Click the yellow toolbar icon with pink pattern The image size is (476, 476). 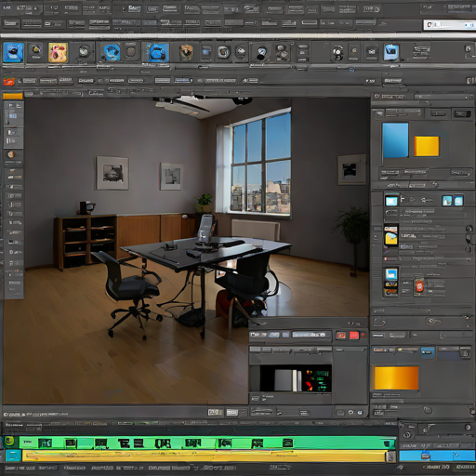point(58,52)
